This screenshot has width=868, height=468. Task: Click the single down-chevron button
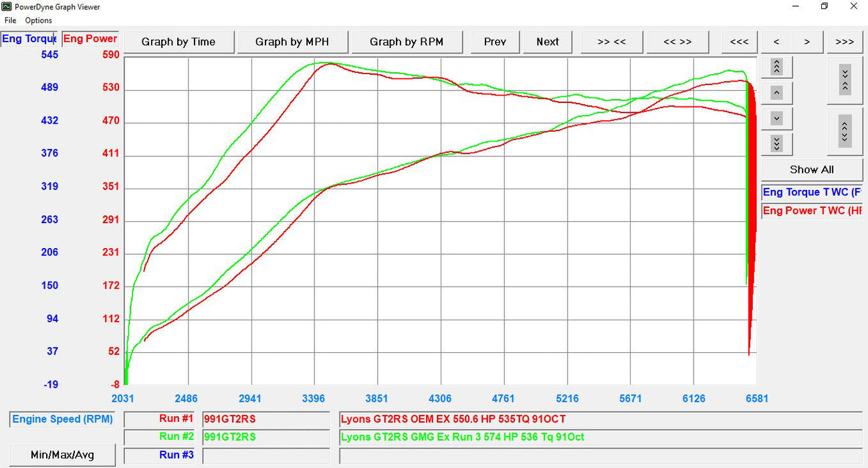click(776, 118)
